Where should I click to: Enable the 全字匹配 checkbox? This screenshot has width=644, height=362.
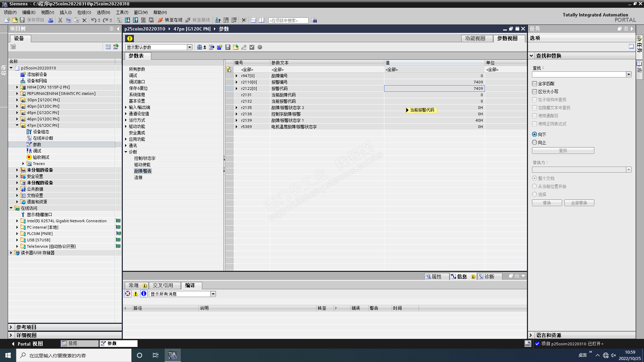tap(535, 83)
